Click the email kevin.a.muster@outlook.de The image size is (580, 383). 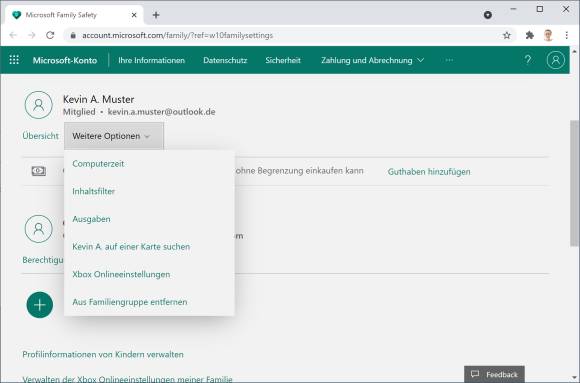tap(161, 112)
